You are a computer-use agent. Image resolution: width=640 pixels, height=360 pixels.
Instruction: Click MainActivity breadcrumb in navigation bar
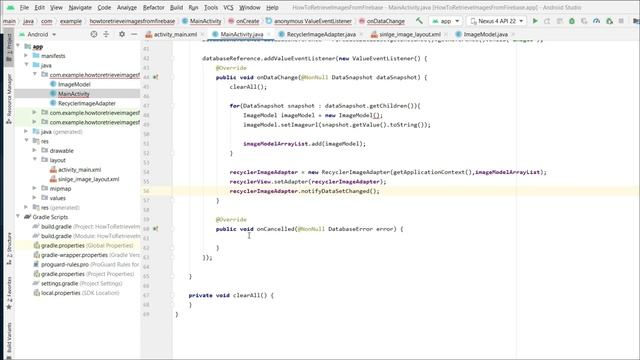202,21
